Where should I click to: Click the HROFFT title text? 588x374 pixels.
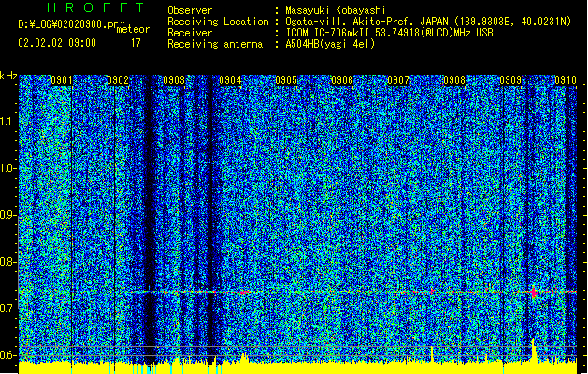95,7
